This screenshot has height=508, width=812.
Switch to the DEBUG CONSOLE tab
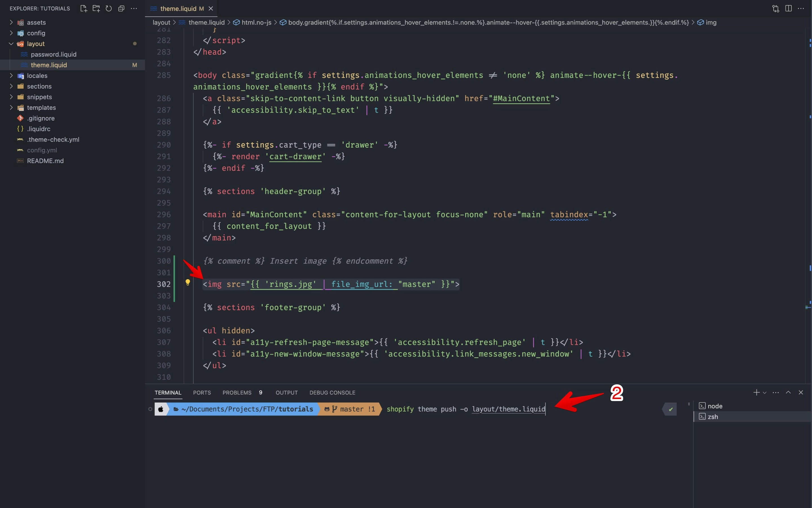pos(332,392)
